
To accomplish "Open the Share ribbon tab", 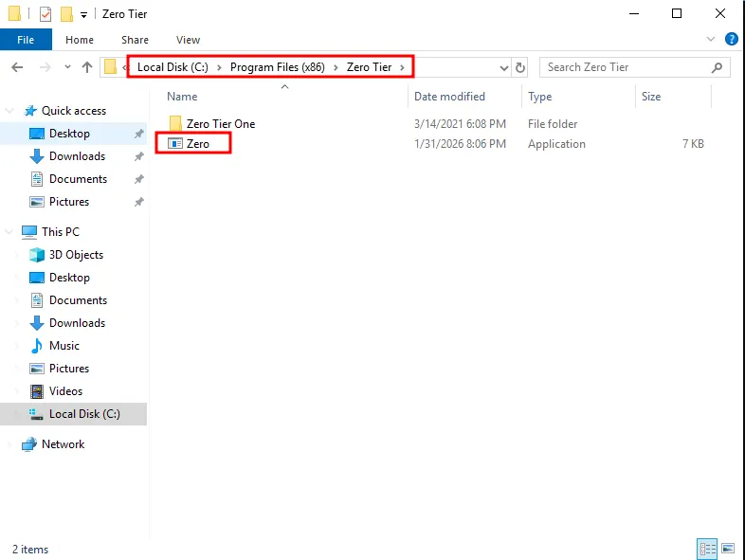I will [x=135, y=40].
